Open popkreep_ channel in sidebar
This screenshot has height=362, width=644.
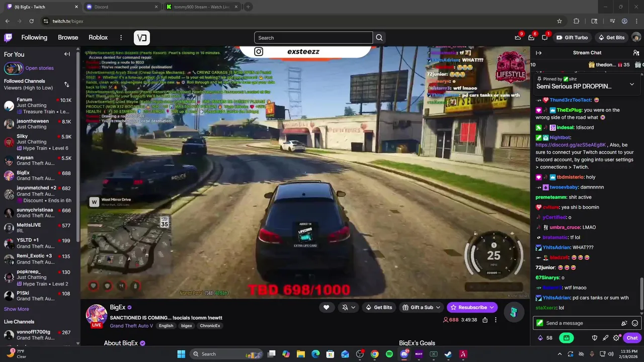click(x=39, y=278)
